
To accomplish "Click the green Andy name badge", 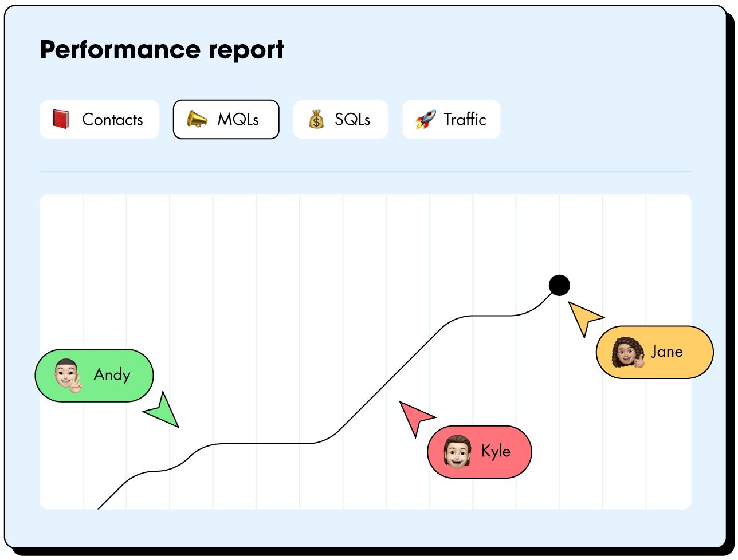I will click(x=95, y=376).
